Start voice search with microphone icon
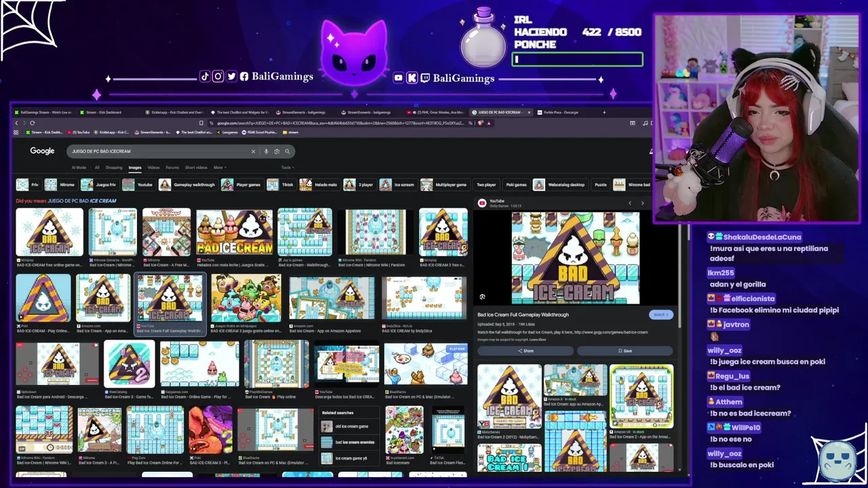The height and width of the screenshot is (488, 868). [x=267, y=151]
